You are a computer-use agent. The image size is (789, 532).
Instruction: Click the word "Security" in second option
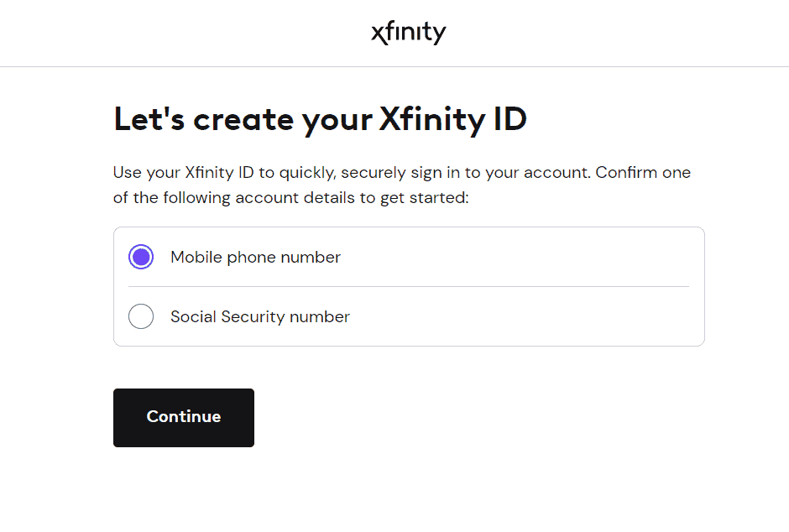(x=253, y=317)
